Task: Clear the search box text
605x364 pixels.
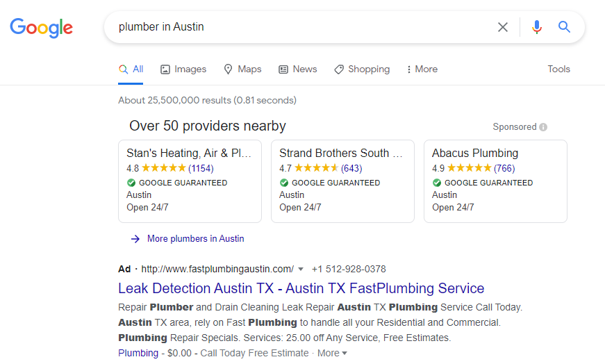Action: tap(503, 27)
